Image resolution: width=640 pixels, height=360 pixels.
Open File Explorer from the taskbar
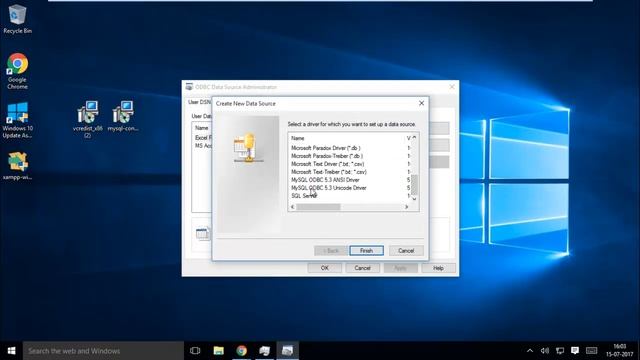[x=219, y=351]
